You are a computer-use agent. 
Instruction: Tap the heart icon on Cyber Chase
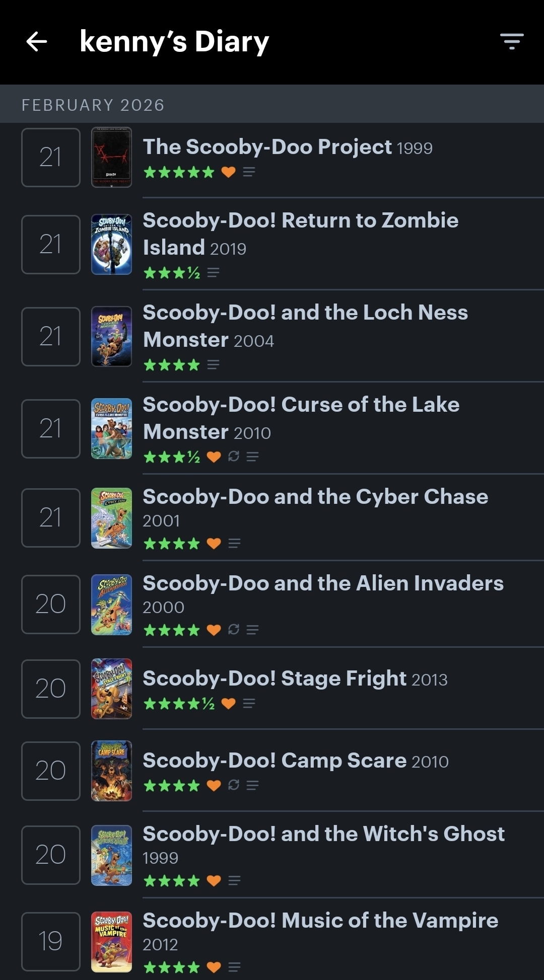214,544
